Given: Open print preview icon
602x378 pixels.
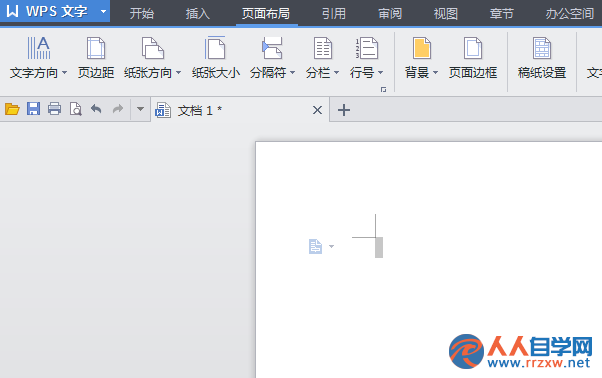Looking at the screenshot, I should click(x=76, y=109).
